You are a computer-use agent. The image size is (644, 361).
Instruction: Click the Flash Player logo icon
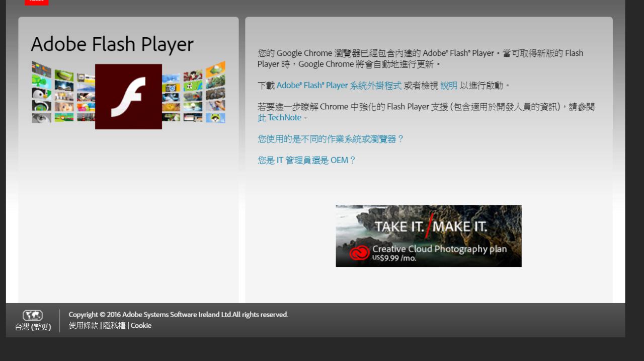(128, 97)
